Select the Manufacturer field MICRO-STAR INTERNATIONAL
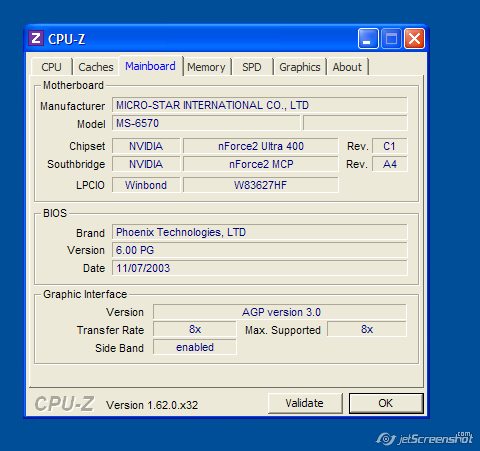 [259, 105]
